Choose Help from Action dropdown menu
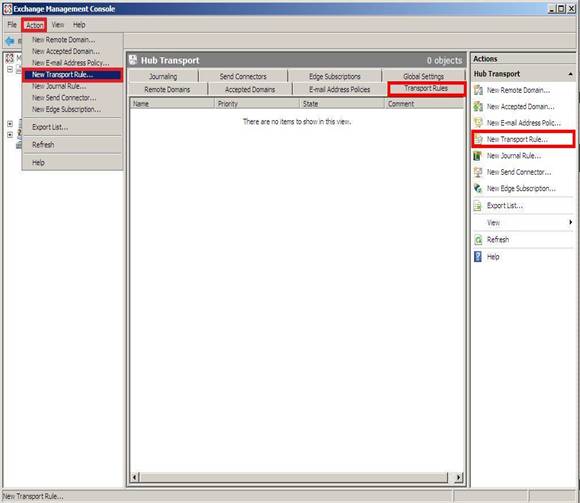The width and height of the screenshot is (580, 503). click(x=72, y=163)
